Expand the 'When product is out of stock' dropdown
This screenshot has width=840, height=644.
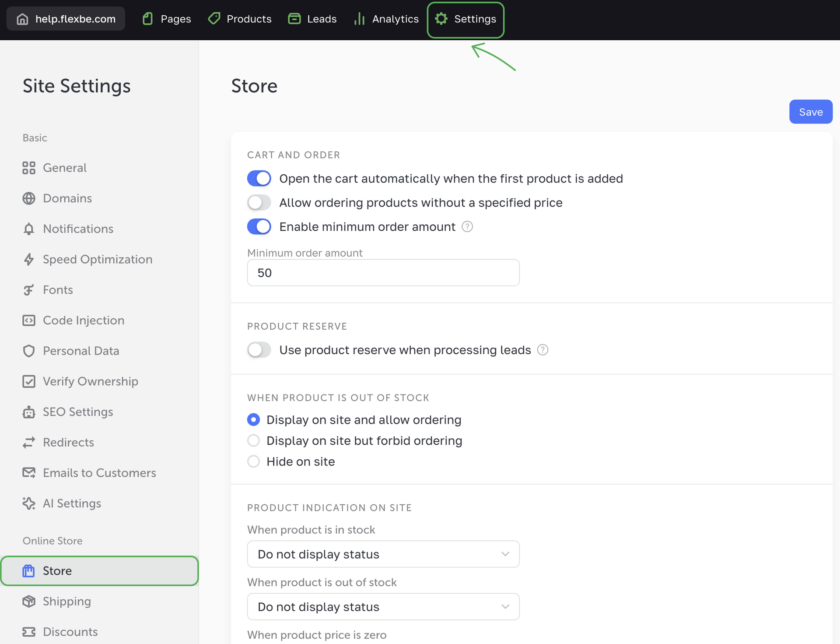coord(383,607)
